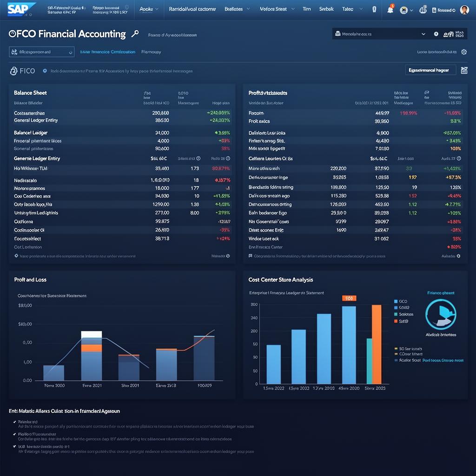The image size is (476, 476).
Task: Click the 220,200 value in profit table
Action: pos(338,168)
